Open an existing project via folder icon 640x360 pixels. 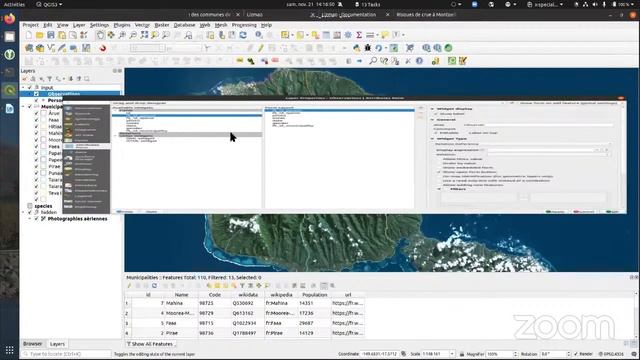[x=40, y=36]
